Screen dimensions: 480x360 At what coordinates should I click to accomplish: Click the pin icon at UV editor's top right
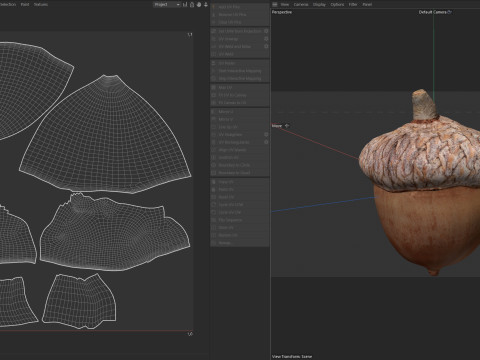point(206,4)
